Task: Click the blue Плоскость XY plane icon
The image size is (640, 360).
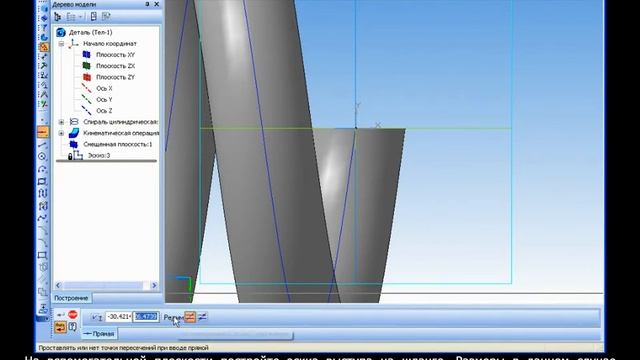Action: [x=87, y=54]
